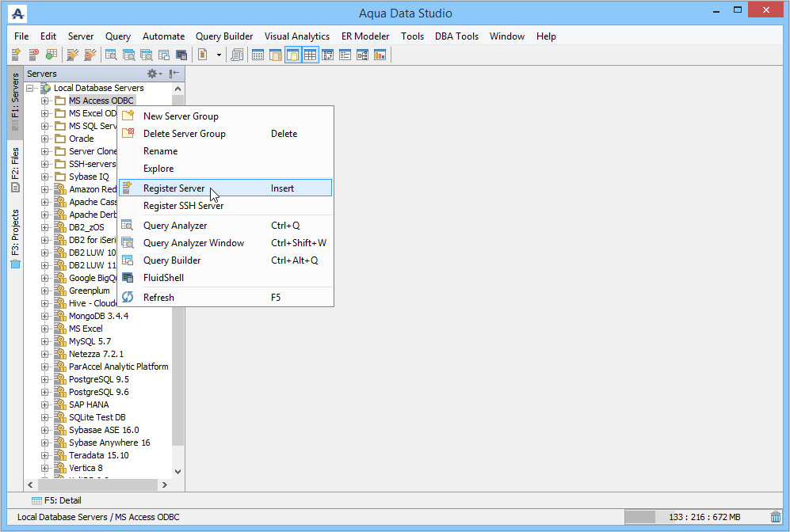
Task: Click the garbage collection trash icon
Action: click(776, 517)
